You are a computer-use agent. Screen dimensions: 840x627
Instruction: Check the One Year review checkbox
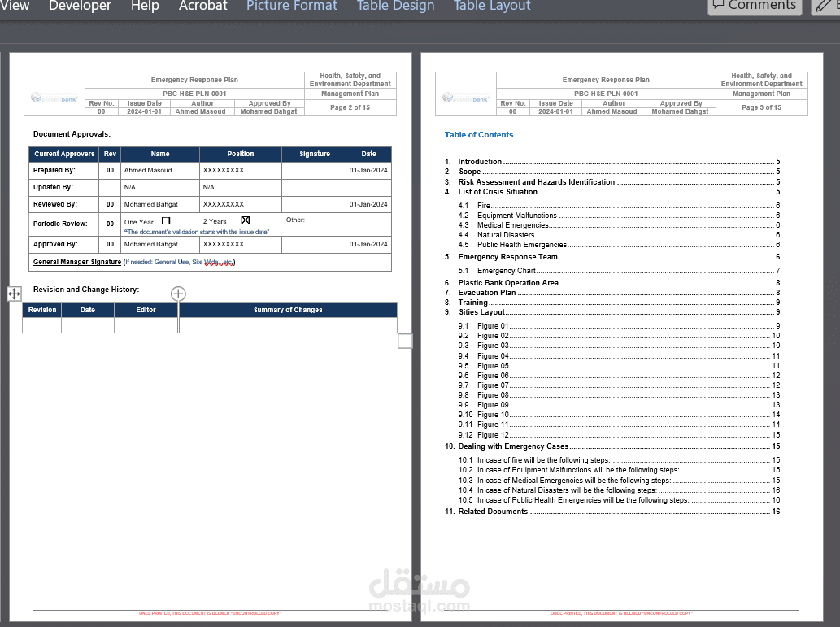point(166,220)
